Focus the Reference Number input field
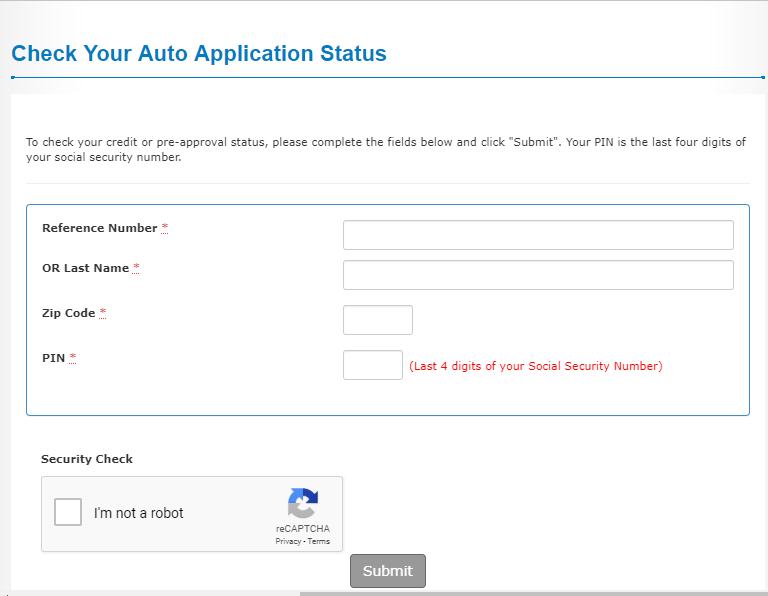The image size is (768, 596). click(538, 235)
